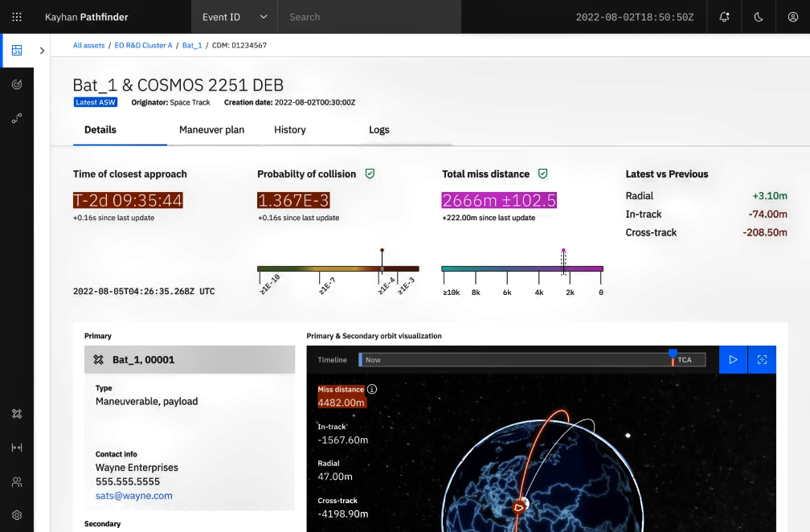Click shield icon beside Probability of collision
The height and width of the screenshot is (532, 810).
370,174
